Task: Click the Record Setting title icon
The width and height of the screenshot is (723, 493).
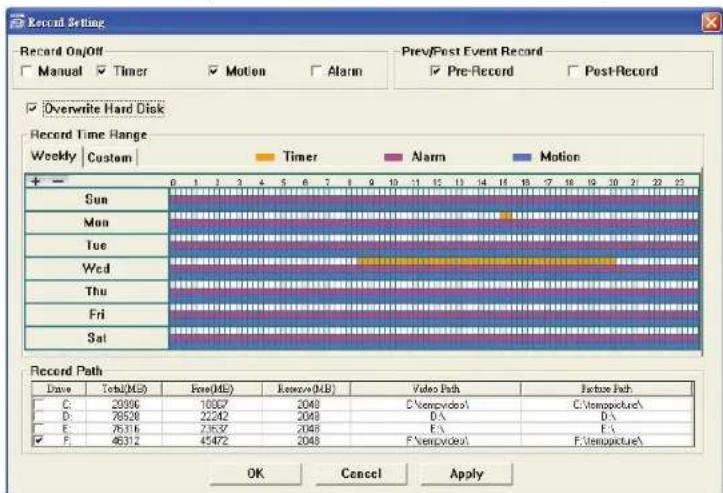Action: tap(18, 22)
